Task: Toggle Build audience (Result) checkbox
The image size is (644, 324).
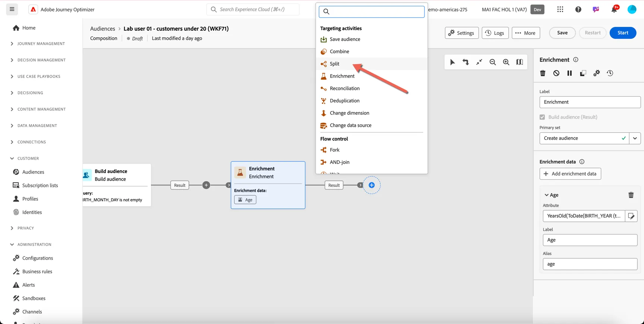Action: [x=542, y=117]
